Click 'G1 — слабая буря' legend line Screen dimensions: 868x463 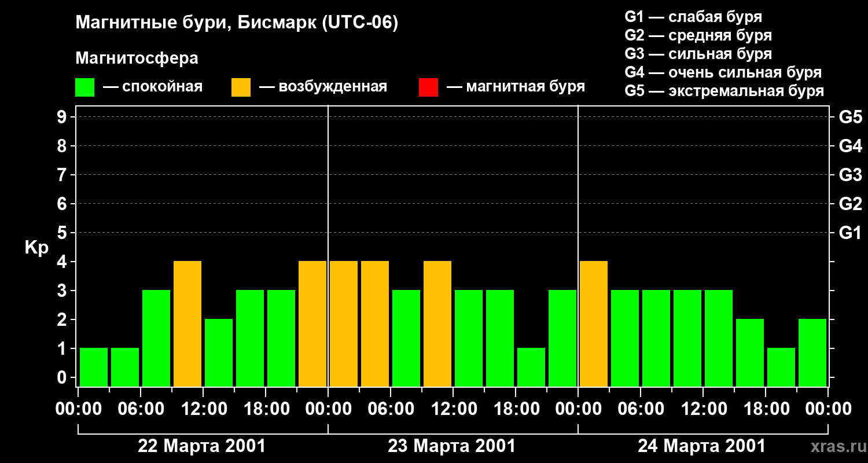point(693,17)
